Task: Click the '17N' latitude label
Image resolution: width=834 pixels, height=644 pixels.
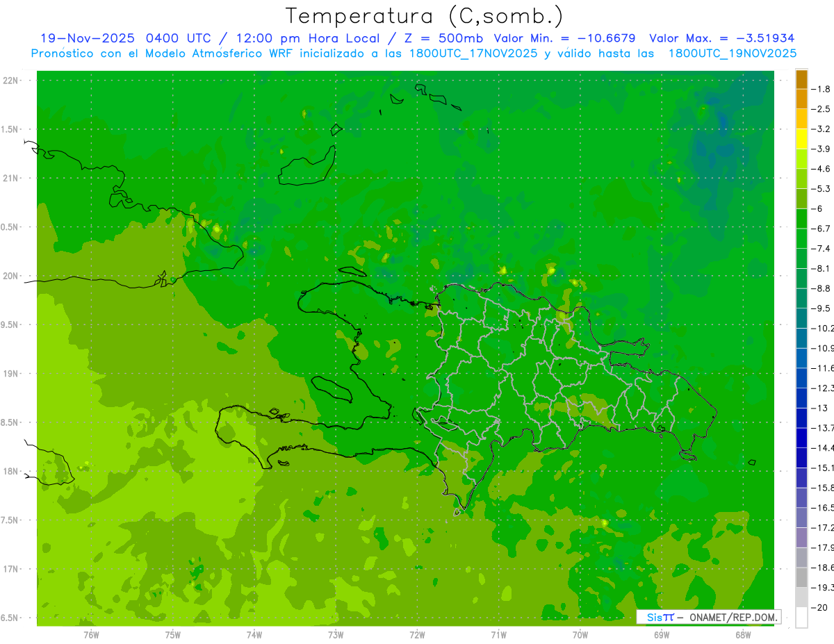Action: 11,569
